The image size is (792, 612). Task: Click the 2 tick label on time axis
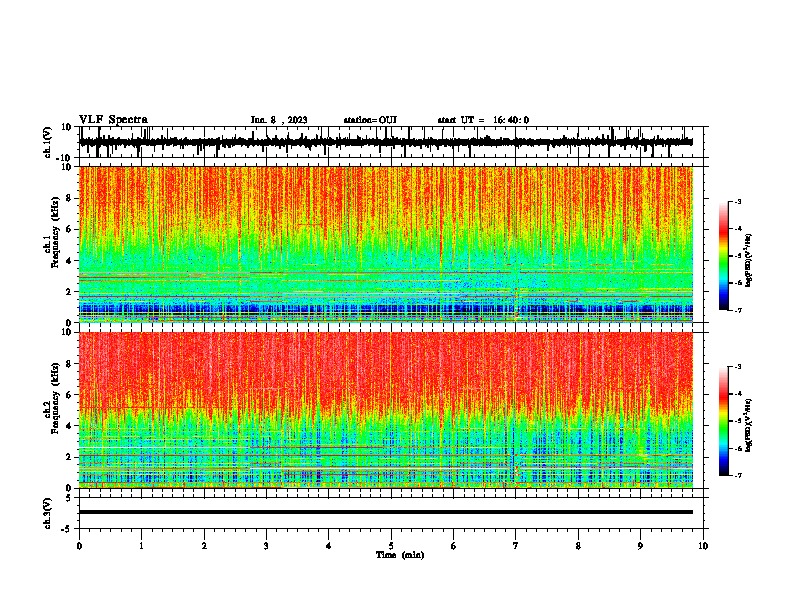[204, 546]
